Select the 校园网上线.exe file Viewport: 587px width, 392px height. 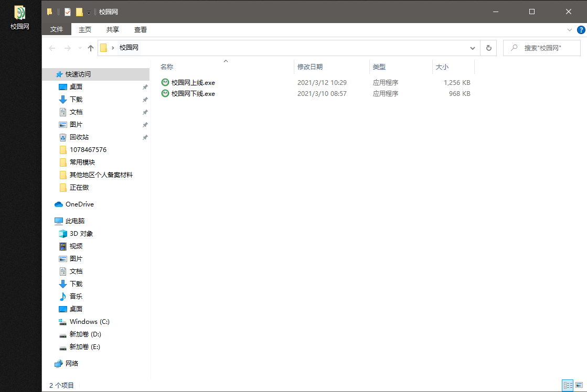click(193, 82)
